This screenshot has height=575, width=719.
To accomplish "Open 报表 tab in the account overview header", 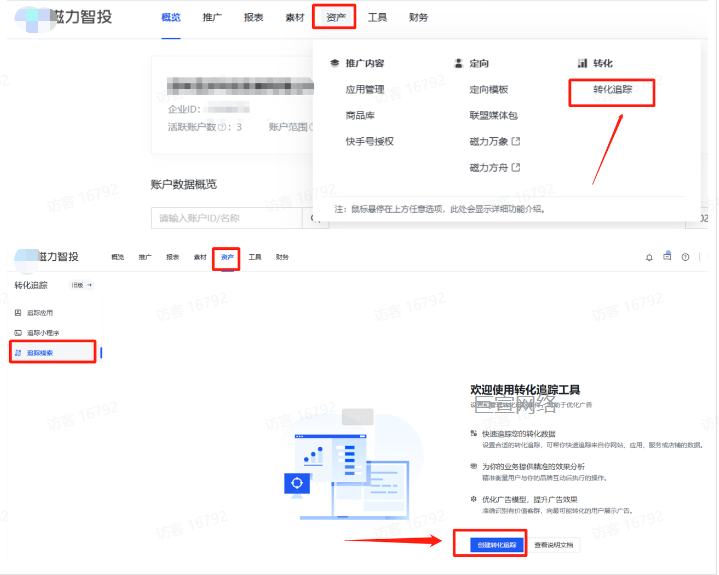I will pyautogui.click(x=254, y=17).
